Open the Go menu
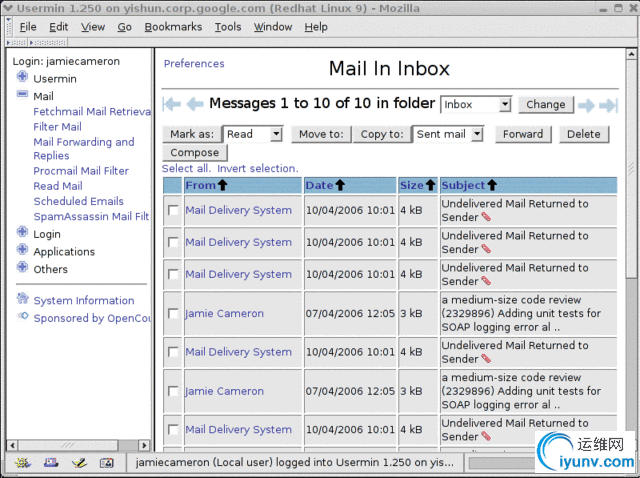This screenshot has height=478, width=640. tap(124, 27)
